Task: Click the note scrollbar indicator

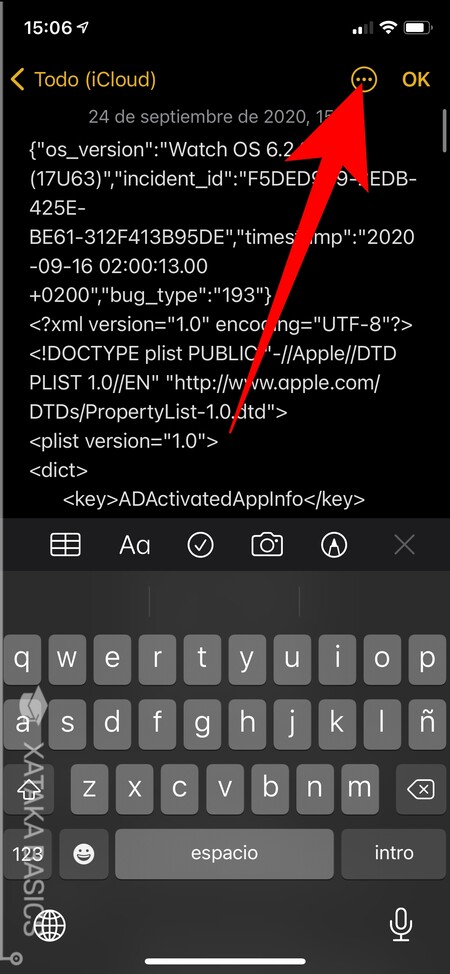Action: [444, 130]
